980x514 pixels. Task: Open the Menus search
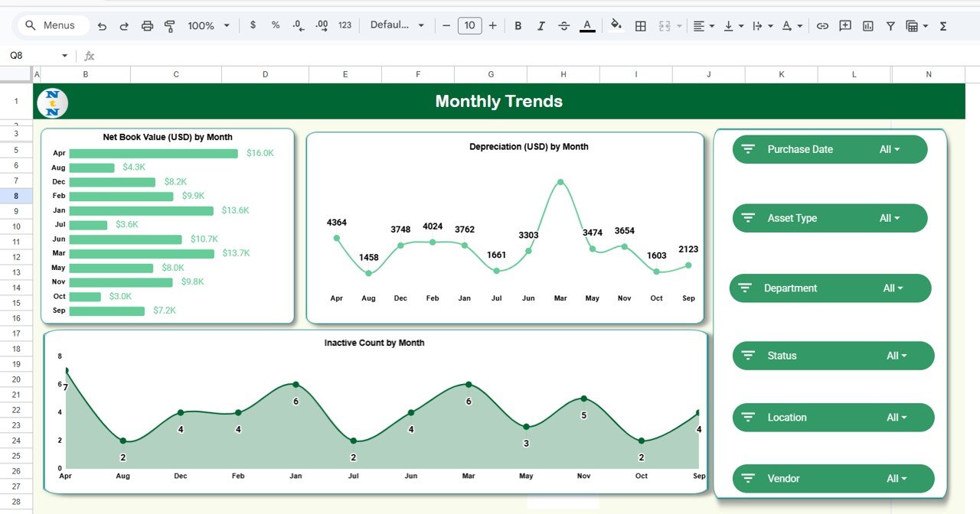coord(52,25)
